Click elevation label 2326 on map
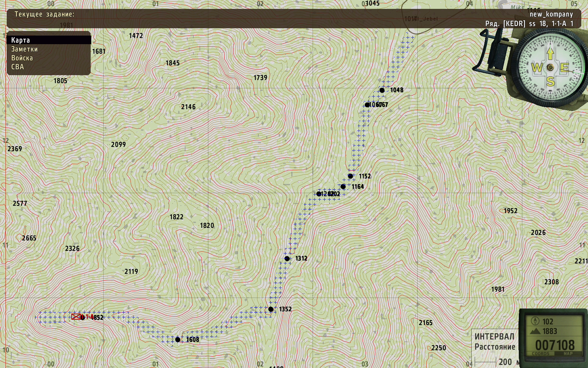 72,249
